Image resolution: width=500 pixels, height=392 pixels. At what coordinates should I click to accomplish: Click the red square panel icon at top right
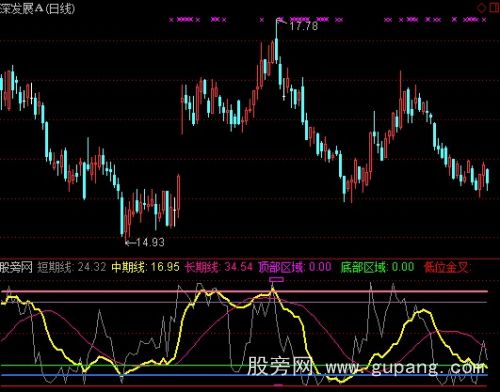coord(495,8)
